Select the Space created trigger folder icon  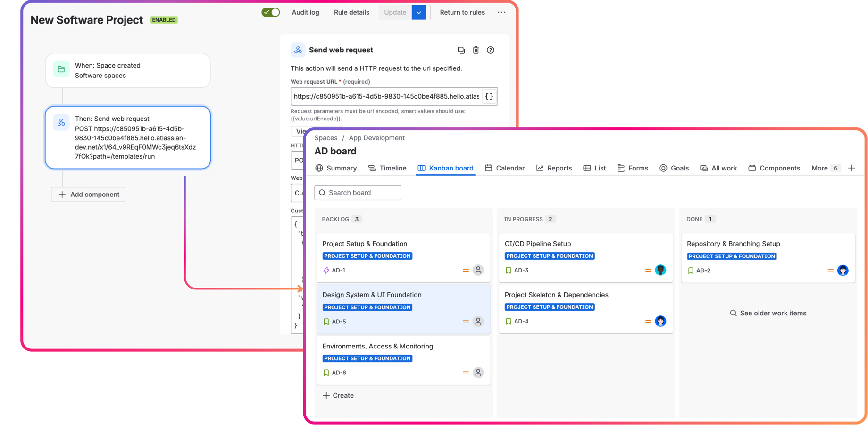(x=61, y=68)
